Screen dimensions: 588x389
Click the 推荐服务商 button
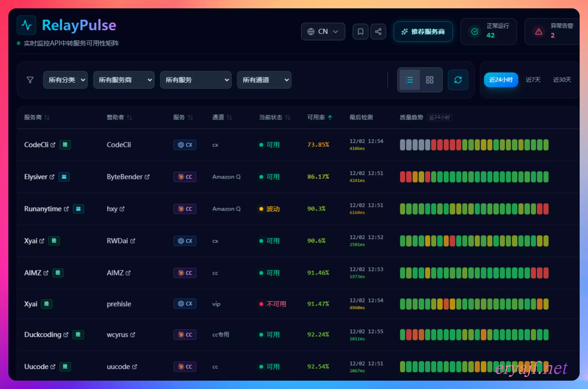tap(423, 32)
